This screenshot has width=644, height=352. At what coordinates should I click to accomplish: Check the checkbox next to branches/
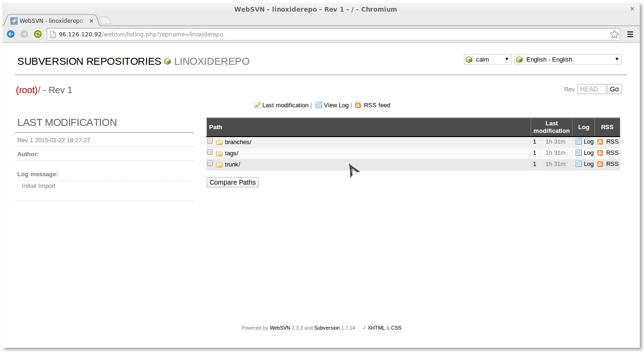[210, 140]
